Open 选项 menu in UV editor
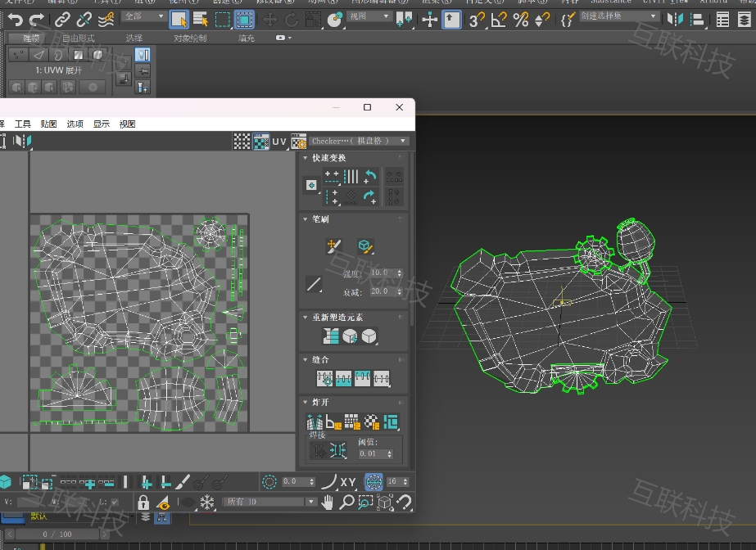The width and height of the screenshot is (756, 550). [x=75, y=124]
